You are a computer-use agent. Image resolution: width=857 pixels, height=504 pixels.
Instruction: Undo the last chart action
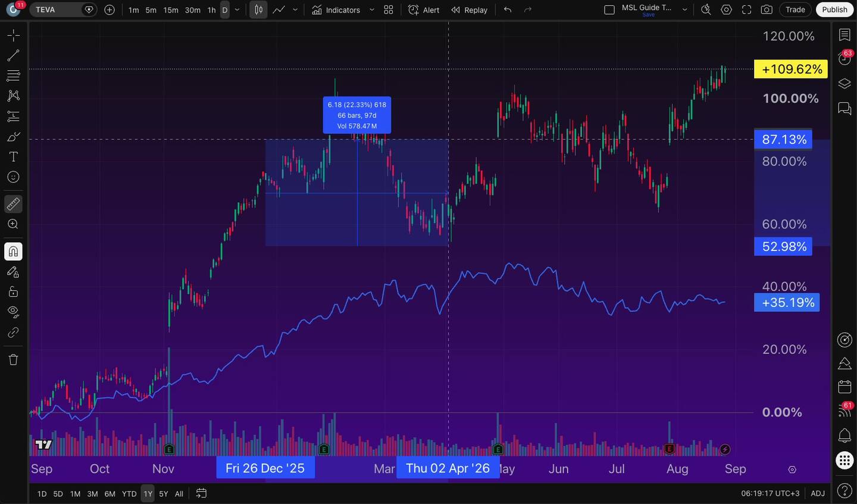tap(508, 10)
